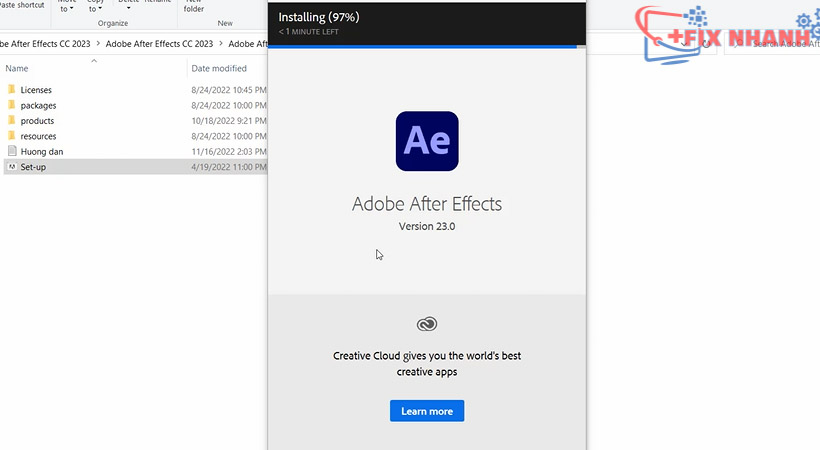Select the Huong dan file name
This screenshot has height=450, width=820.
42,152
